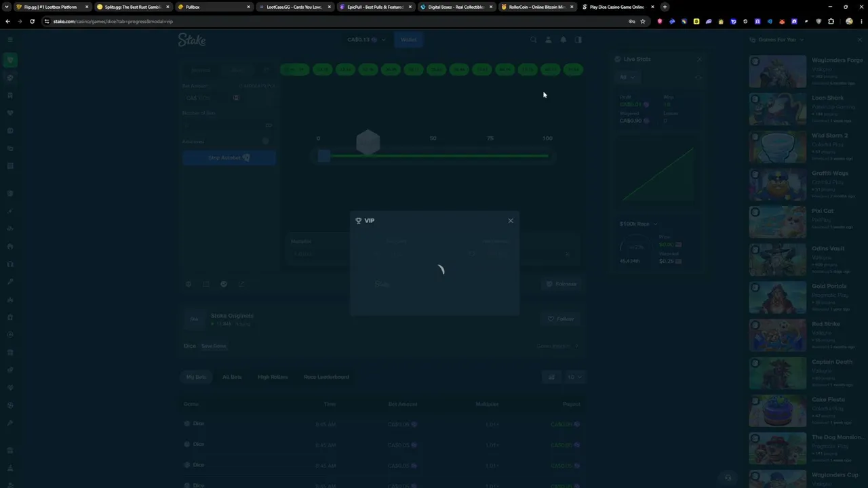Screen dimensions: 868x488
Task: Click the browser back arrow
Action: (x=7, y=21)
